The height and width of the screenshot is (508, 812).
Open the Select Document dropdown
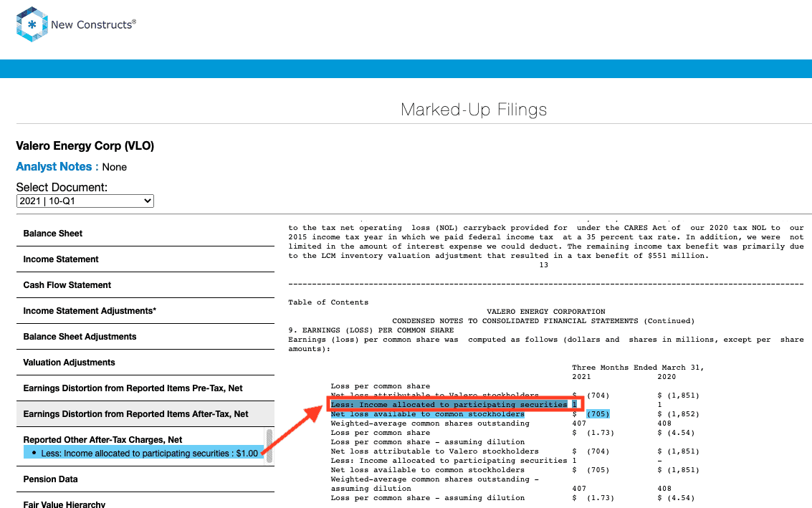(x=85, y=201)
